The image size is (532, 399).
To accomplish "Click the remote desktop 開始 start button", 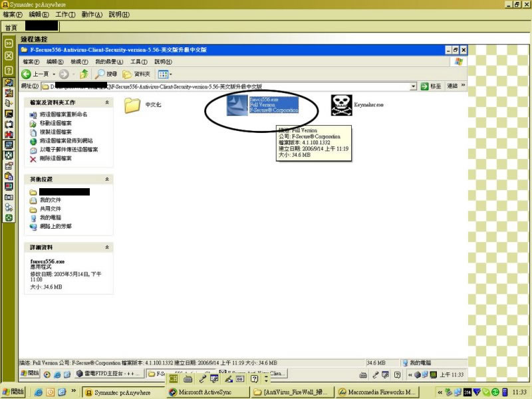I will pos(30,373).
